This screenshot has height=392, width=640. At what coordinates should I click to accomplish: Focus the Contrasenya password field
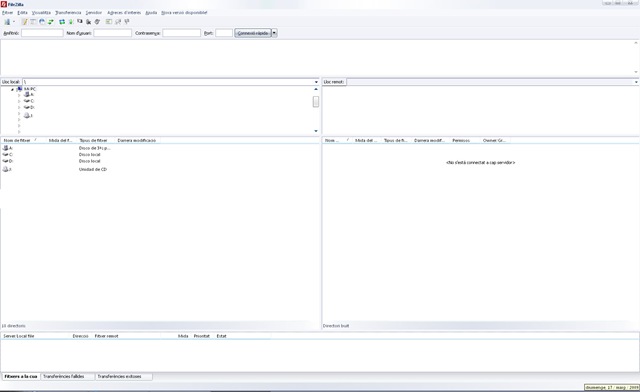coord(182,33)
